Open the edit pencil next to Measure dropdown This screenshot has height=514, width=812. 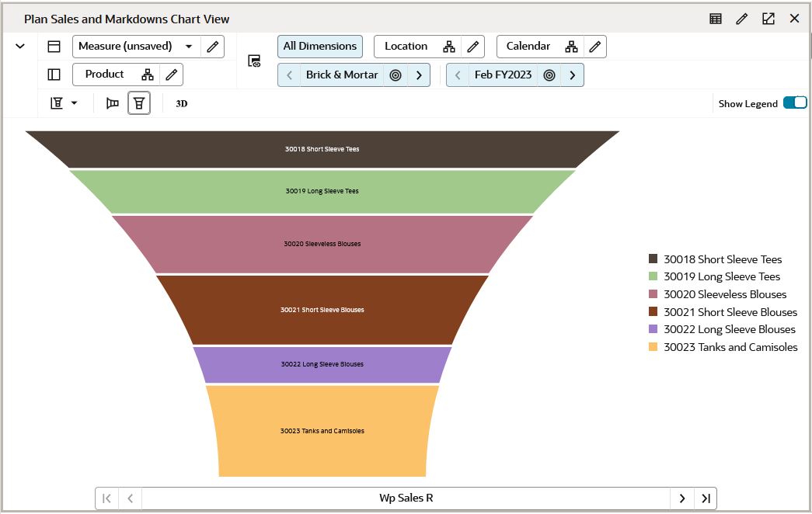pyautogui.click(x=213, y=47)
